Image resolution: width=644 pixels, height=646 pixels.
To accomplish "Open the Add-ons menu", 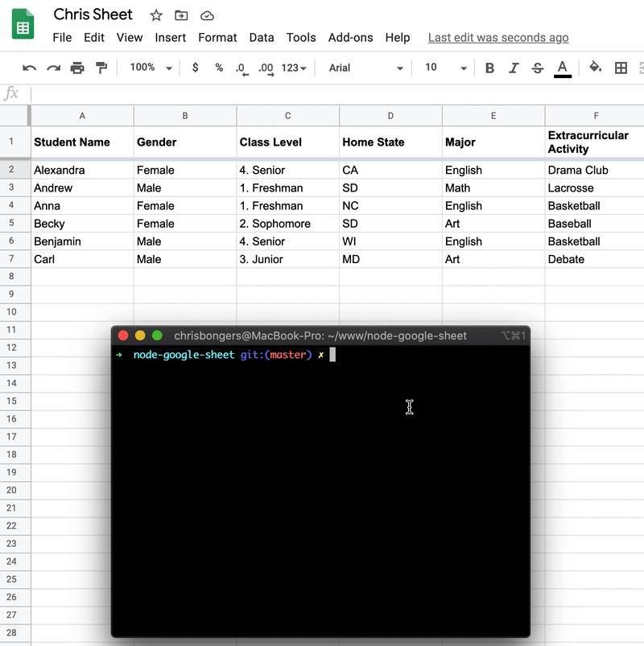I will (350, 38).
